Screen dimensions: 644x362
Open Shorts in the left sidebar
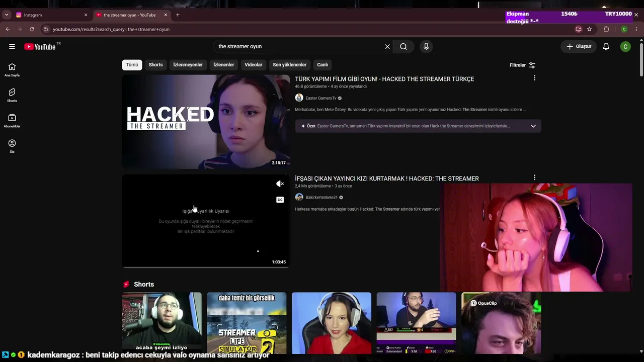12,96
